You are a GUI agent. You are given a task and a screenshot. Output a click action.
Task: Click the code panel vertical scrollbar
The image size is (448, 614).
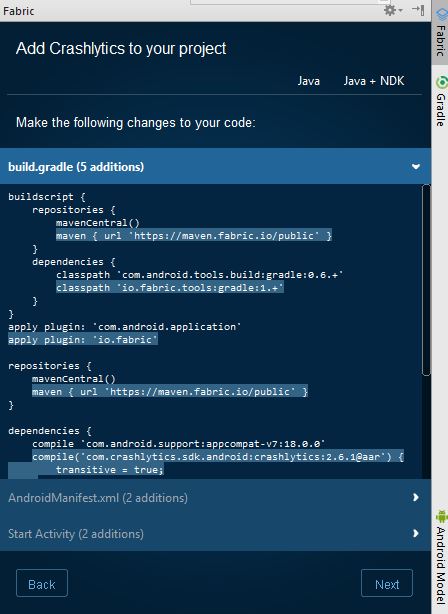tap(426, 280)
